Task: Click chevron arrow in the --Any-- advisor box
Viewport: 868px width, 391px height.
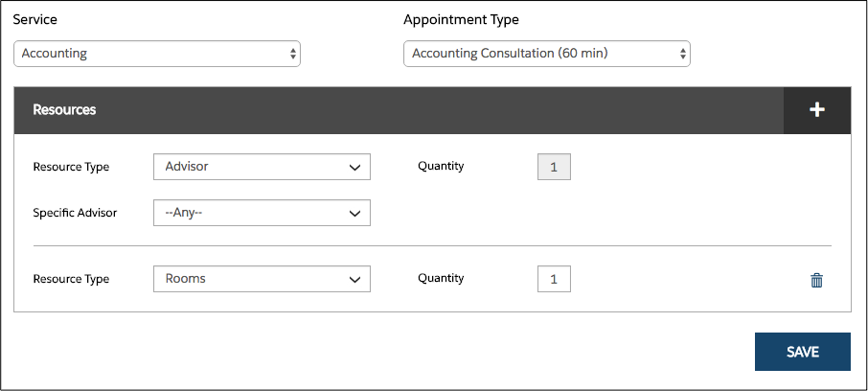Action: [x=354, y=213]
